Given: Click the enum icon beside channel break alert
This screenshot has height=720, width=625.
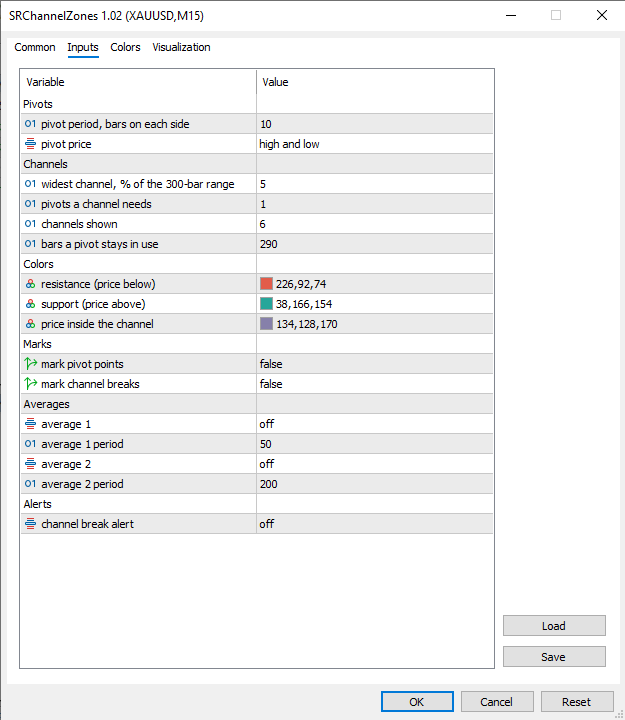Looking at the screenshot, I should tap(30, 524).
